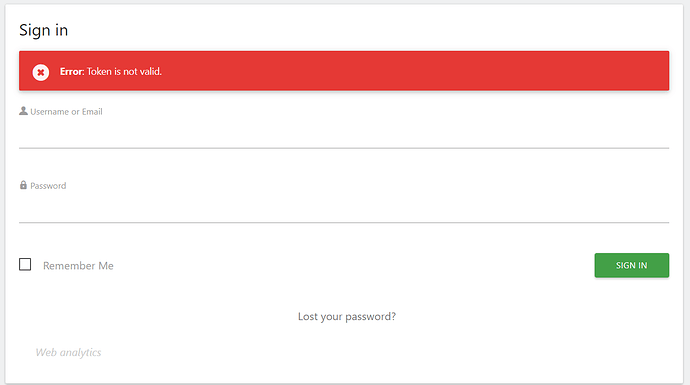Click blank space left of SIGN IN
690x385 pixels.
click(352, 265)
